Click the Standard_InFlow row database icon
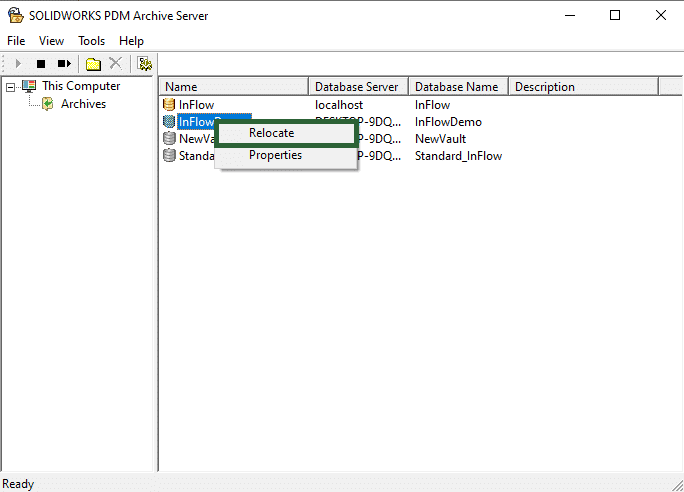Screen dimensions: 684x492 click(169, 155)
